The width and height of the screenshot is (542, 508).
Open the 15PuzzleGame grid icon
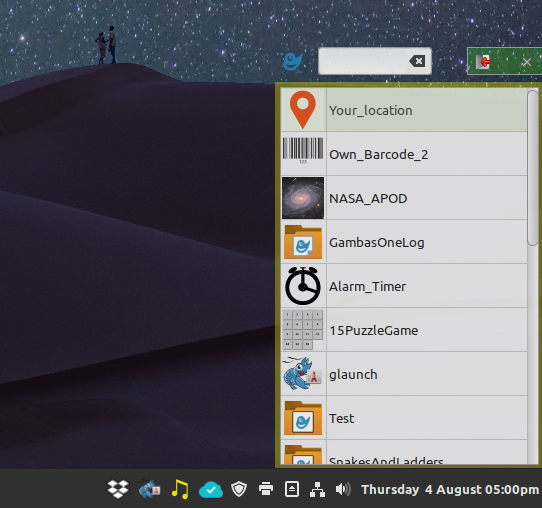[303, 330]
